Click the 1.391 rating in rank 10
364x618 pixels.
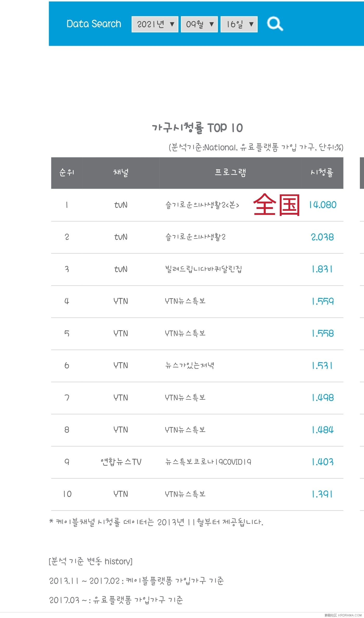[x=322, y=494]
